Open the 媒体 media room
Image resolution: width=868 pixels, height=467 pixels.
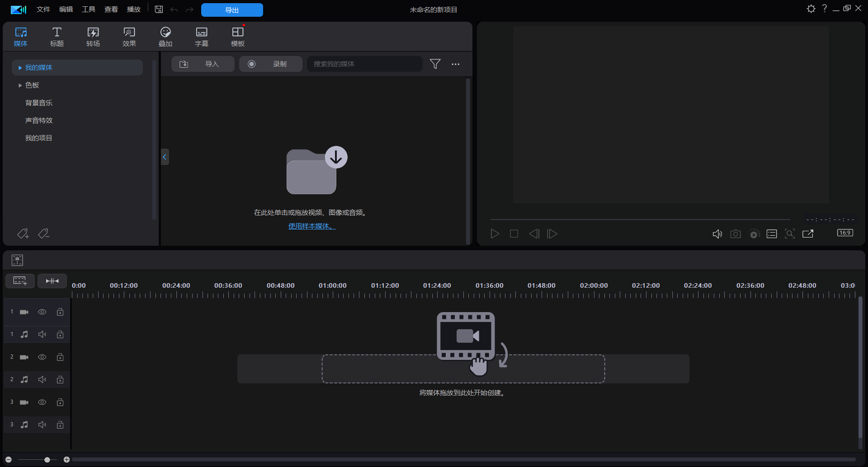click(x=21, y=37)
